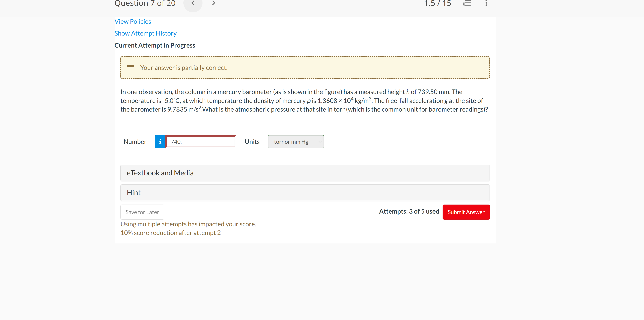This screenshot has height=320, width=644.
Task: Open Show Attempt History link
Action: click(x=145, y=33)
